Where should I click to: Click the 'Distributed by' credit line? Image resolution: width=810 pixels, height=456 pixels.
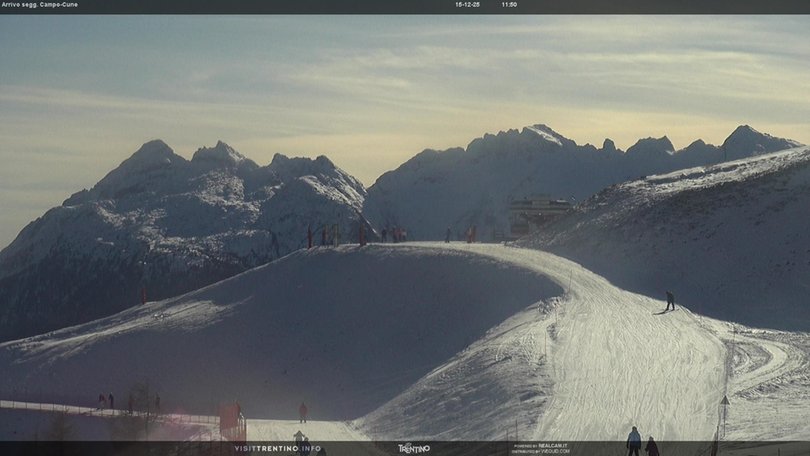coord(540,451)
